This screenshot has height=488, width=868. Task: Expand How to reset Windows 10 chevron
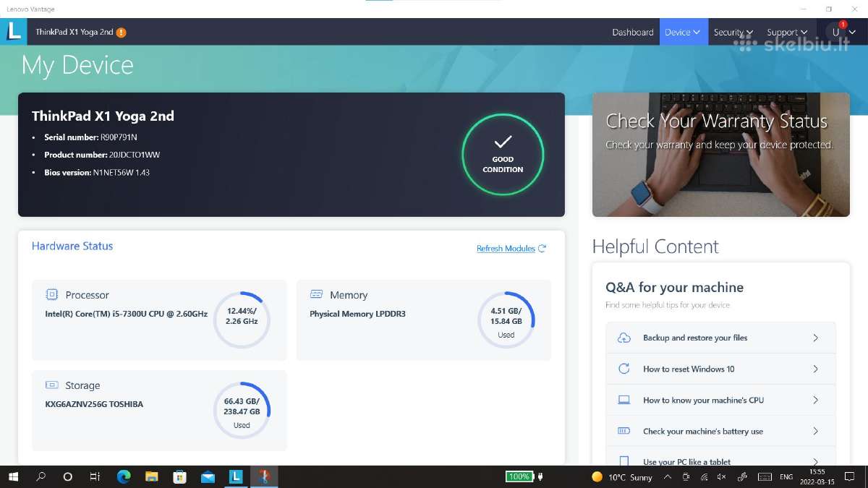coord(815,369)
